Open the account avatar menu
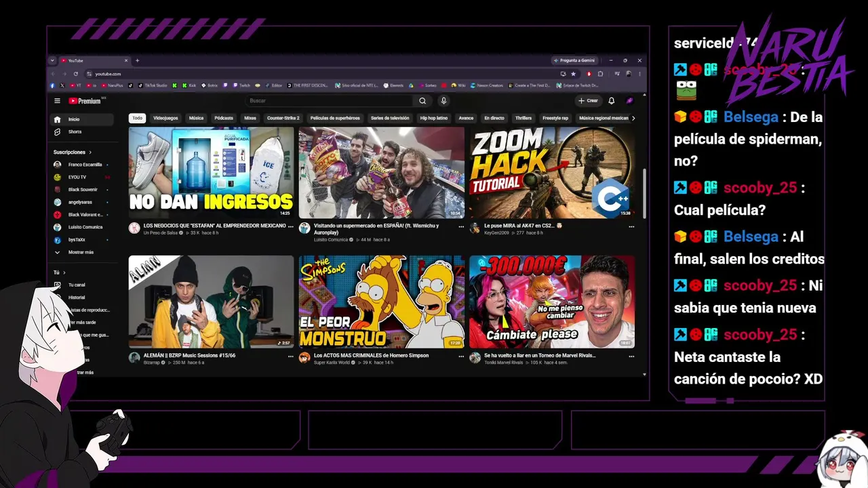The image size is (868, 488). [x=629, y=101]
